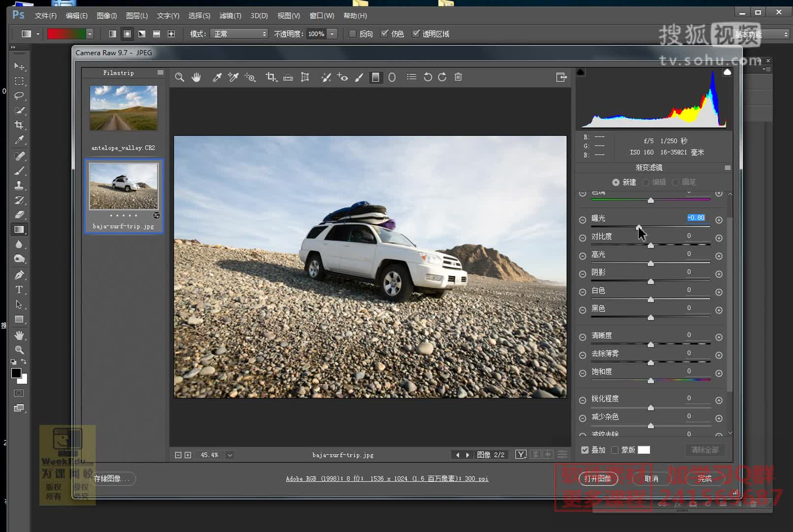This screenshot has height=532, width=793.
Task: Select the Zoom tool in Camera Raw toolbar
Action: pyautogui.click(x=180, y=77)
